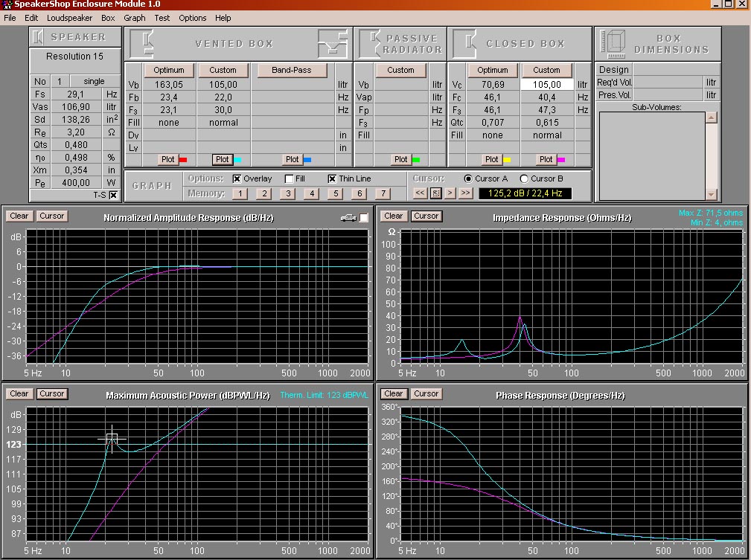Viewport: 751px width, 560px height.
Task: Open the Graph menu
Action: (135, 18)
